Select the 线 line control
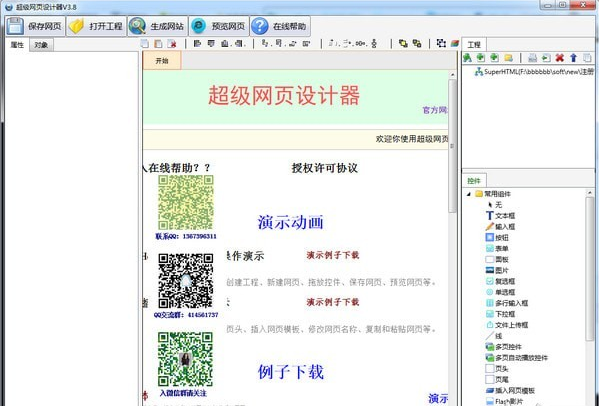 [494, 336]
